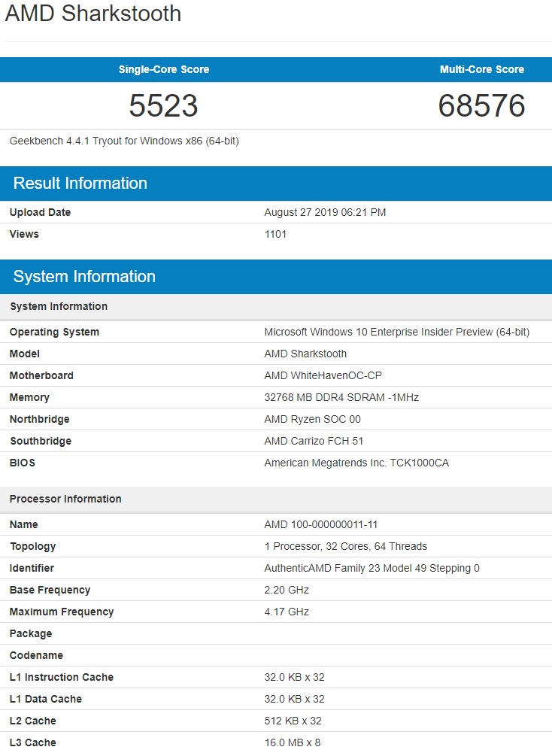This screenshot has height=756, width=552.
Task: Select the American Megatrends BIOS value
Action: (x=356, y=463)
